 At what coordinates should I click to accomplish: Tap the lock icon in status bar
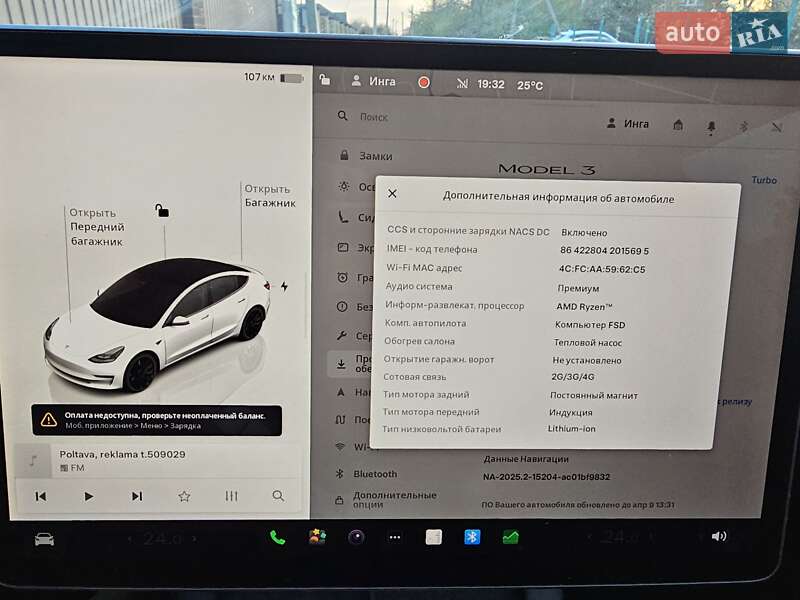tap(324, 80)
